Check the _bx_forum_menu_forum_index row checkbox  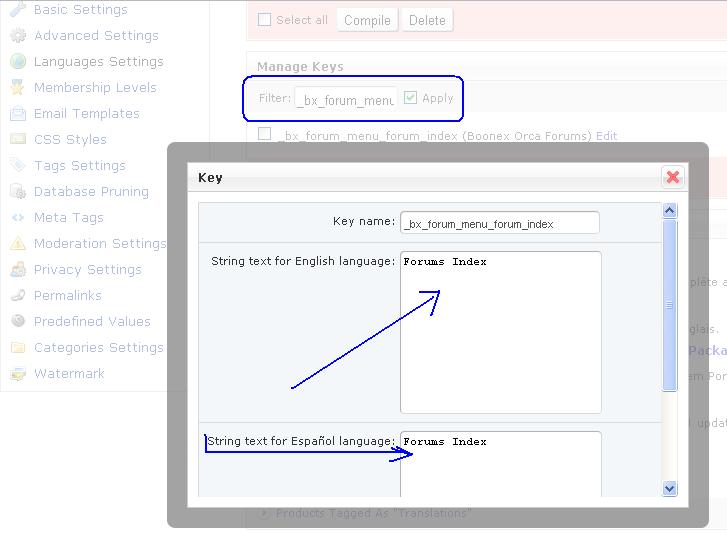[264, 134]
